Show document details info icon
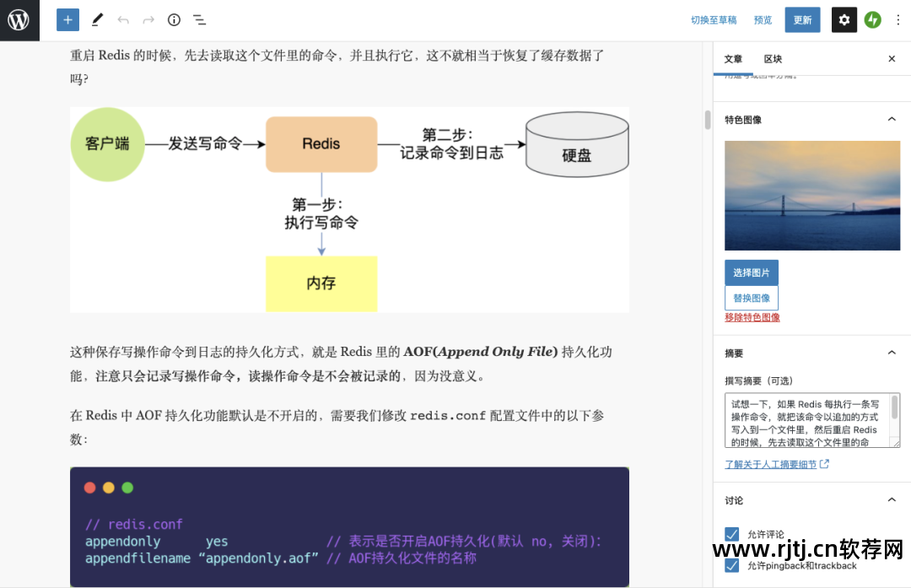 [x=174, y=20]
